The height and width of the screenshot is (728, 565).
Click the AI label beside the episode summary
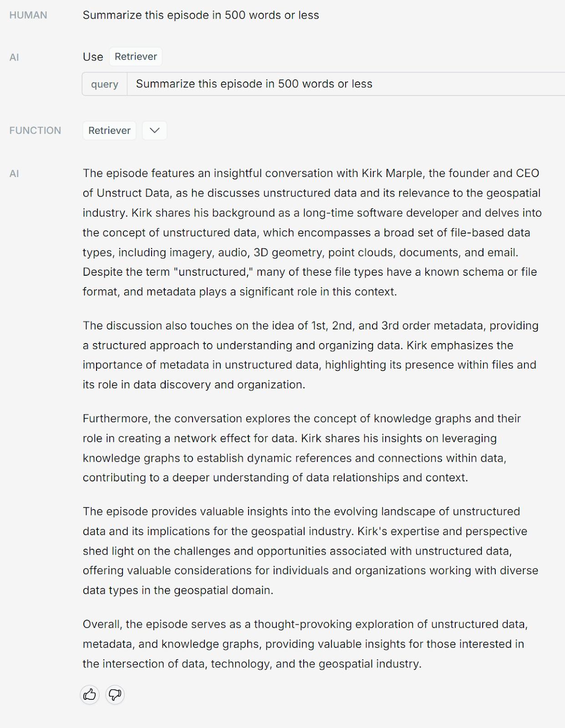click(14, 173)
